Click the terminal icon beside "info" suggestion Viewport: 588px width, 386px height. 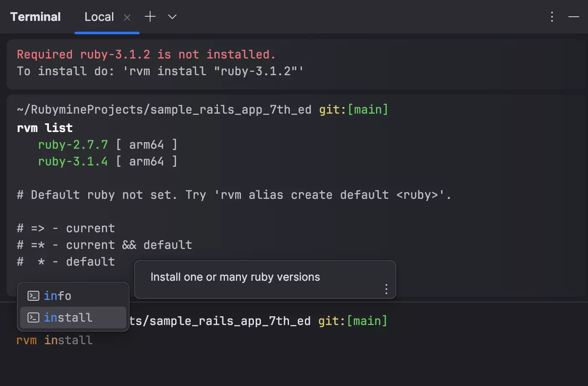click(x=33, y=295)
